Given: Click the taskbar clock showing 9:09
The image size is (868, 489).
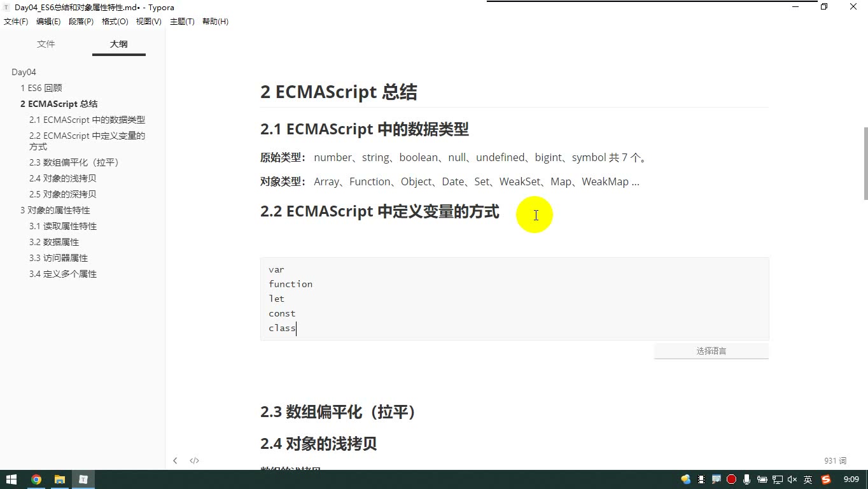Looking at the screenshot, I should (851, 479).
